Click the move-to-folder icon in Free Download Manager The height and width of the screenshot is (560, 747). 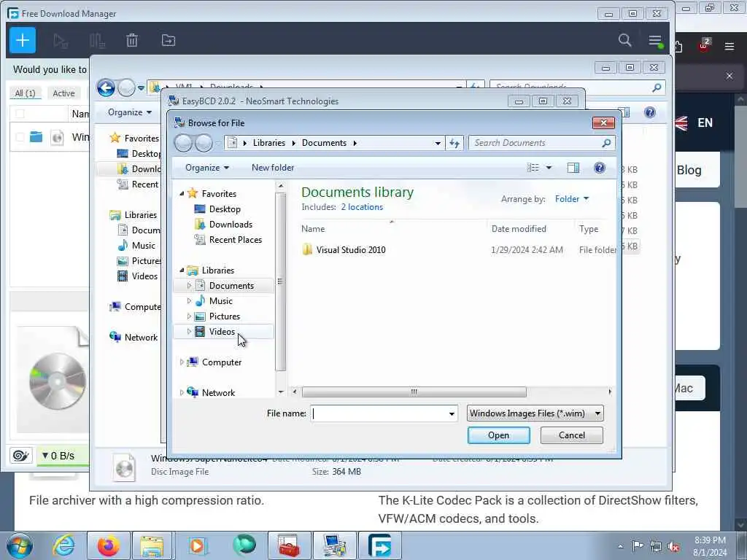tap(169, 41)
